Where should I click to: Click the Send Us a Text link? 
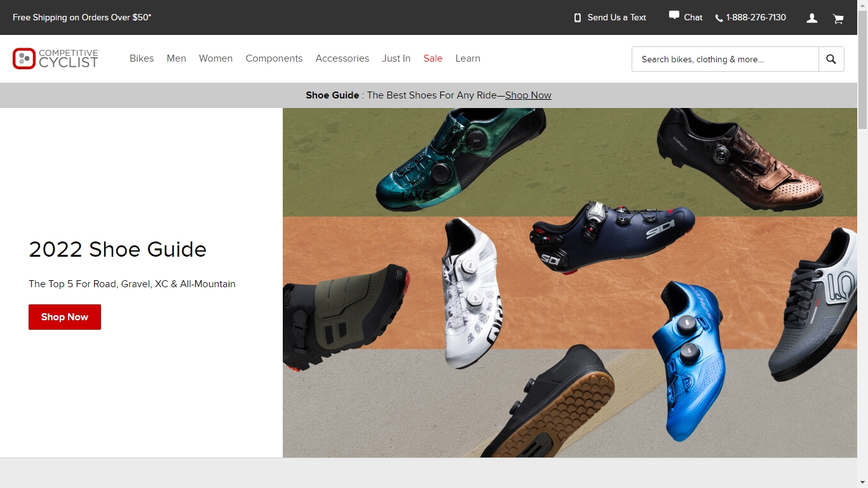pos(616,18)
